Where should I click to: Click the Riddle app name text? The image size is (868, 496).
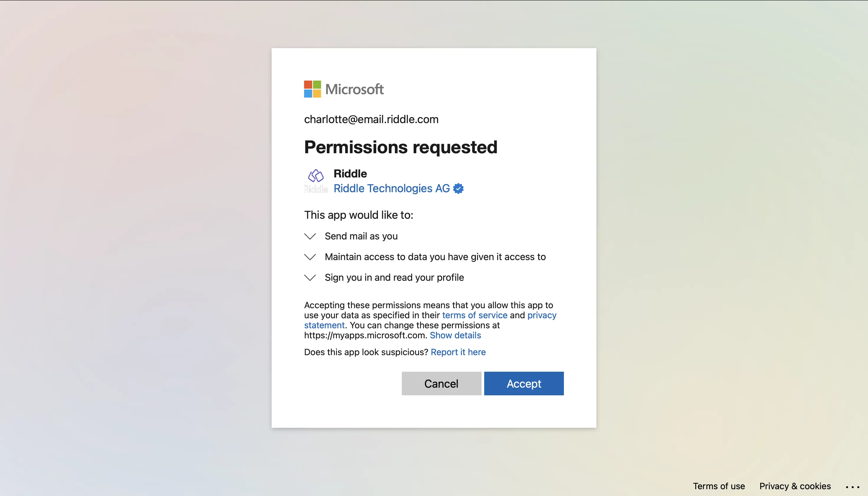coord(350,174)
